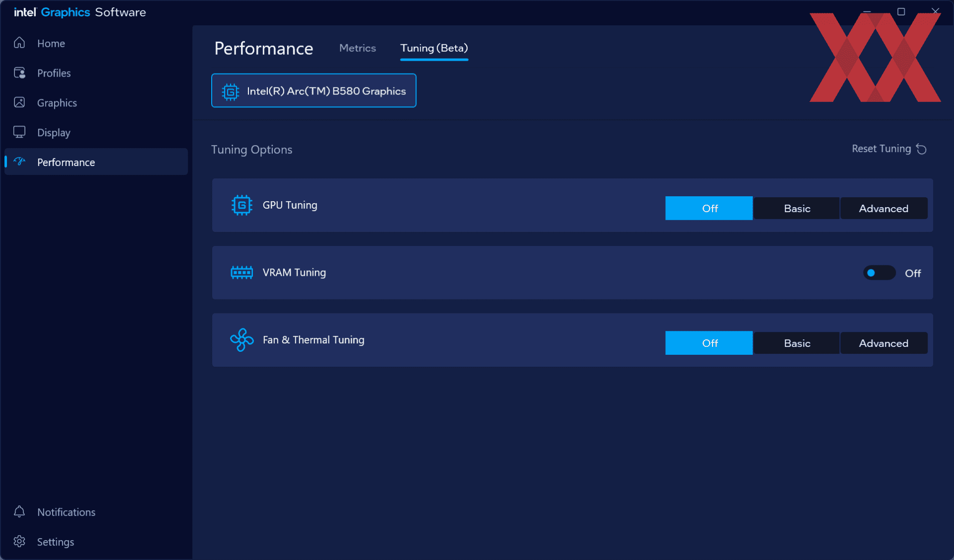Maximize the application window
This screenshot has width=954, height=560.
tap(901, 11)
